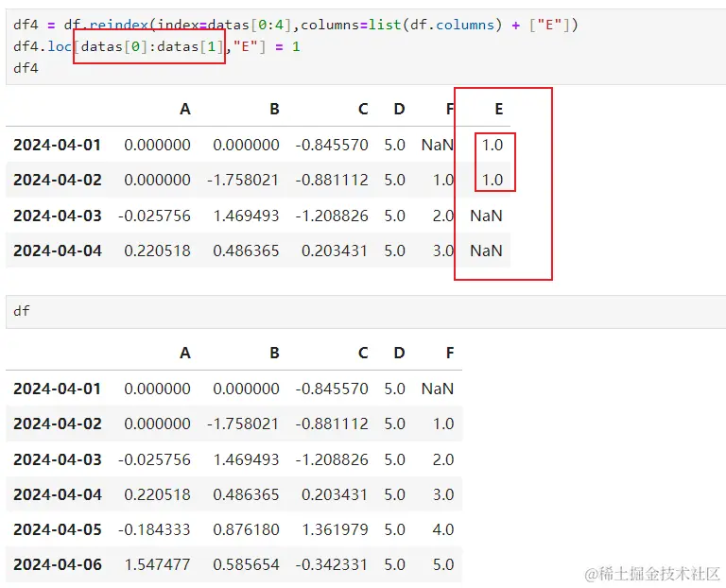Select column header A in df4 output
Screen dimensions: 726x588
click(185, 110)
